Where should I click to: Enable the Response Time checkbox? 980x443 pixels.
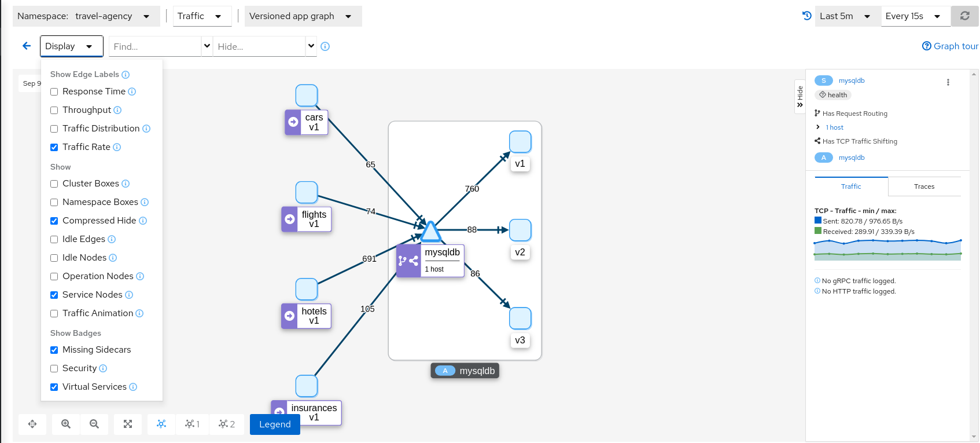(54, 91)
